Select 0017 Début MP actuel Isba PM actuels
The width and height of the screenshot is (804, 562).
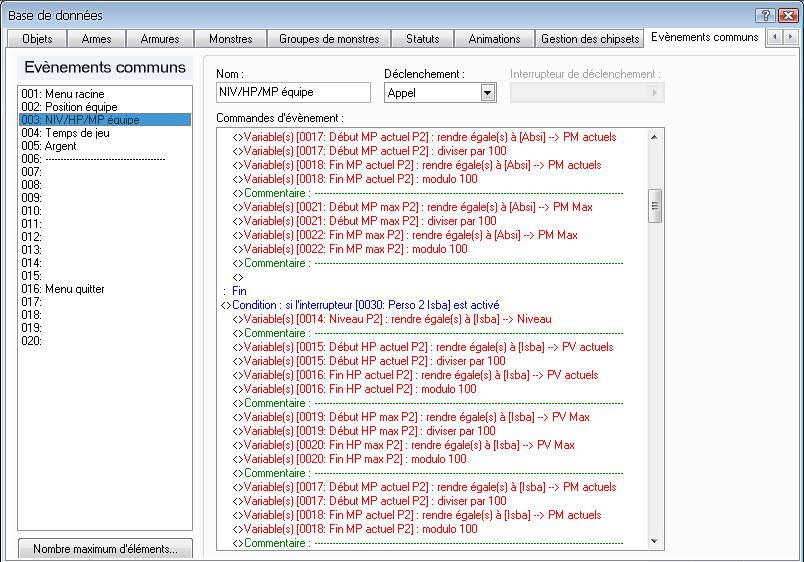tap(425, 487)
